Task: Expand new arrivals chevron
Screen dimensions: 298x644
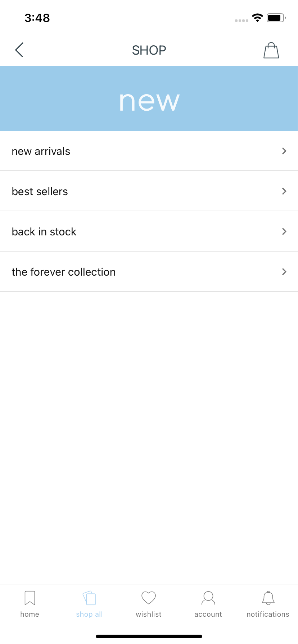Action: (x=284, y=151)
